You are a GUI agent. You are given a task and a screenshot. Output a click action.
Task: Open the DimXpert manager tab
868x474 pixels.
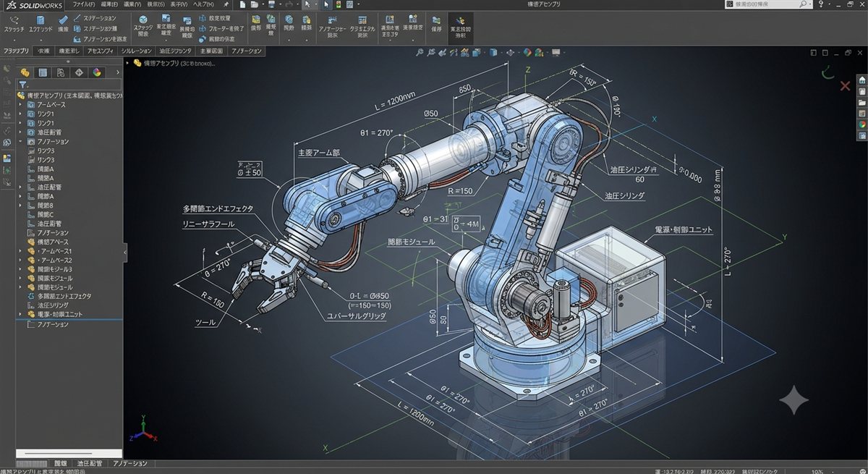click(x=79, y=72)
